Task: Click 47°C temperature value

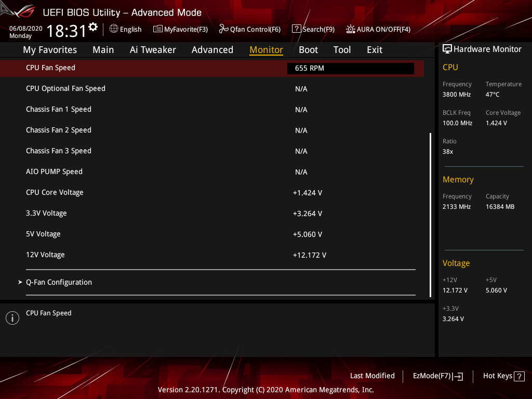Action: pos(493,95)
